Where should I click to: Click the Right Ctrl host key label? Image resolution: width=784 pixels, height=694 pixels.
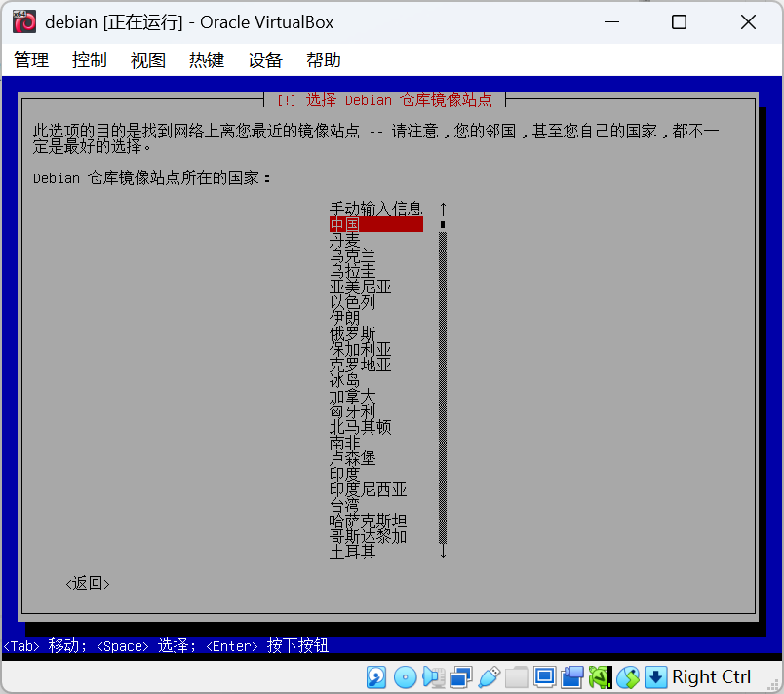coord(711,677)
